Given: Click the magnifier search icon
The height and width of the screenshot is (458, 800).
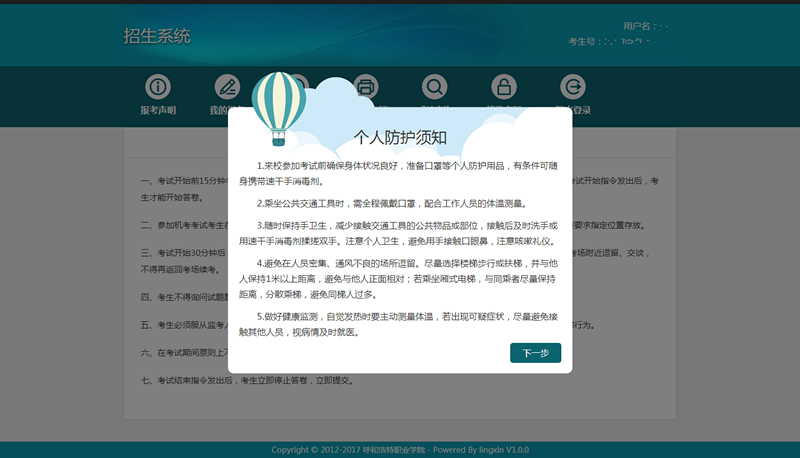Looking at the screenshot, I should click(x=435, y=86).
